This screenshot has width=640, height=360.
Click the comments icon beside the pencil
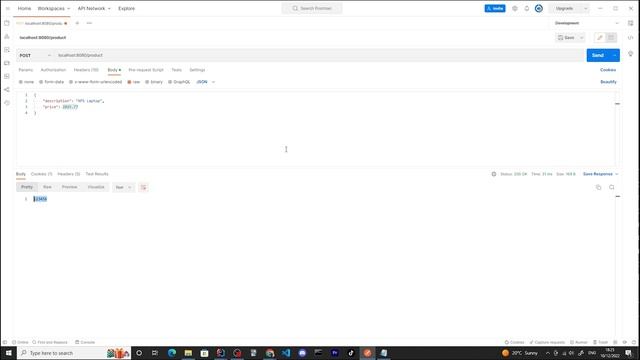[x=611, y=38]
